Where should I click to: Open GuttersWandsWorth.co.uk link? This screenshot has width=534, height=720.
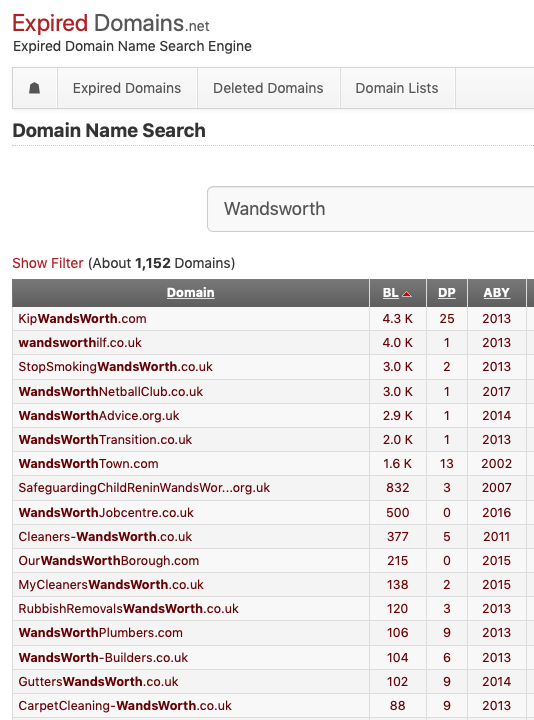(x=98, y=681)
